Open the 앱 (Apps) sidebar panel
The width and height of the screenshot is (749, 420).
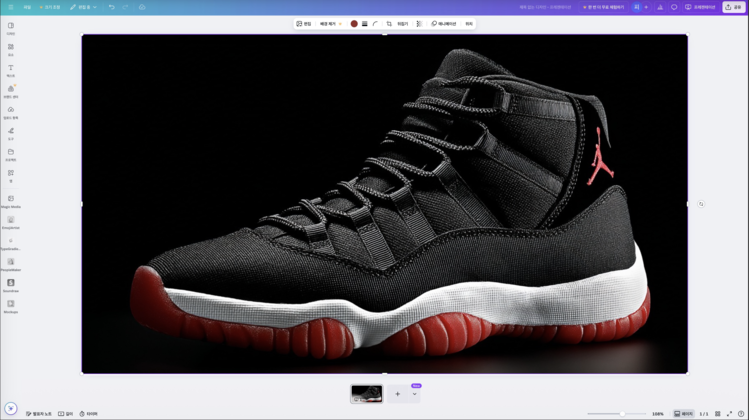pos(11,175)
